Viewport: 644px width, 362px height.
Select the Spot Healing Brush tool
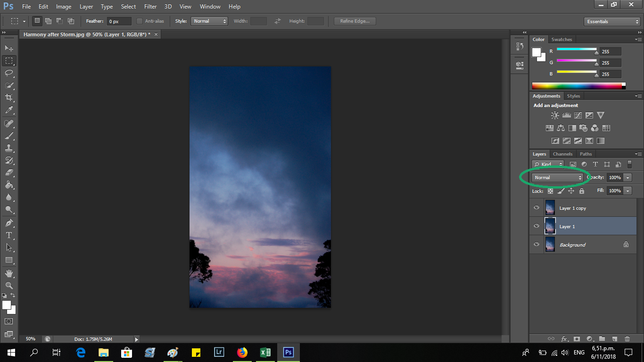9,123
